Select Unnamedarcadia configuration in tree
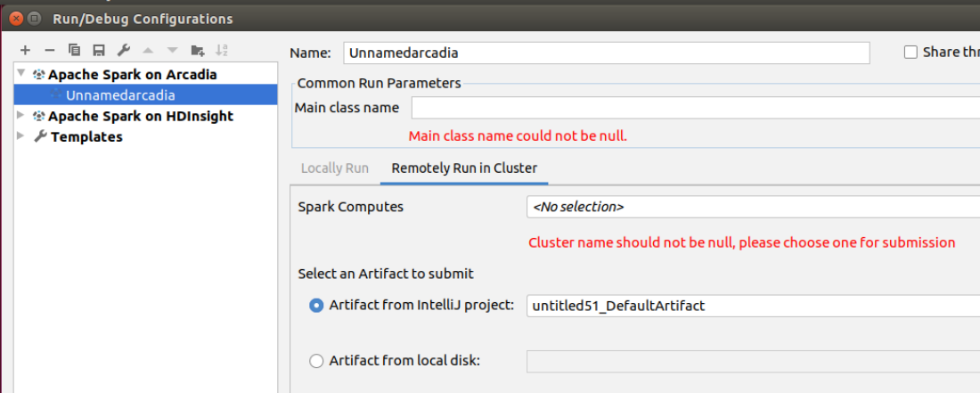 145,95
